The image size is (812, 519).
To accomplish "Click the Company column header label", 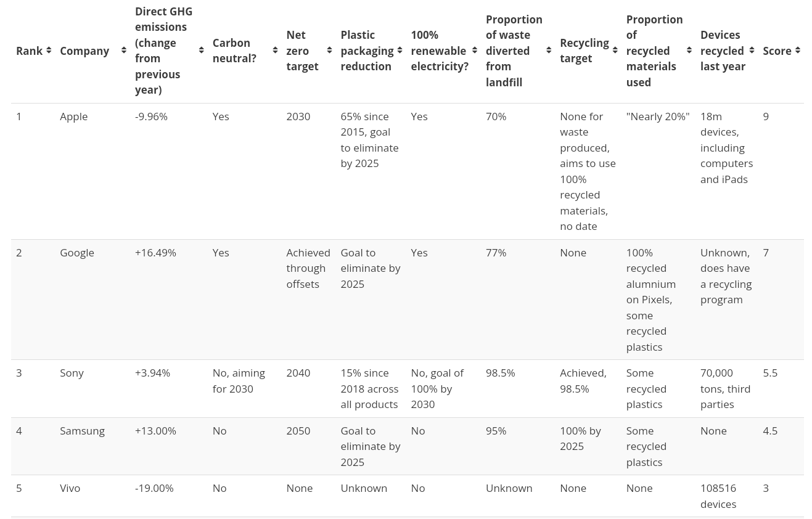I will tap(84, 51).
